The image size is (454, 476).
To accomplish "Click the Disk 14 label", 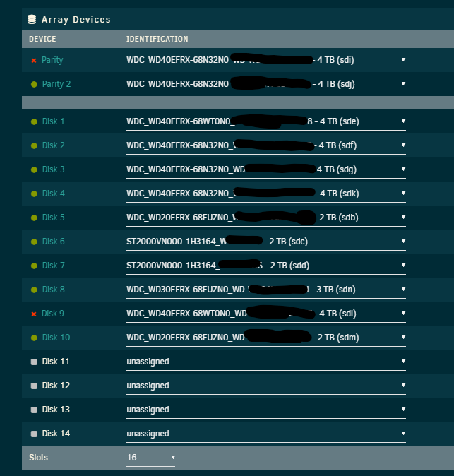I will click(56, 434).
